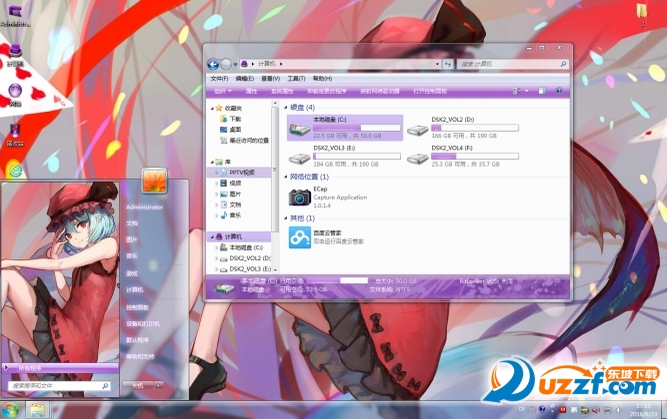Click the refresh button beside the address bar
Image resolution: width=667 pixels, height=419 pixels.
[448, 64]
